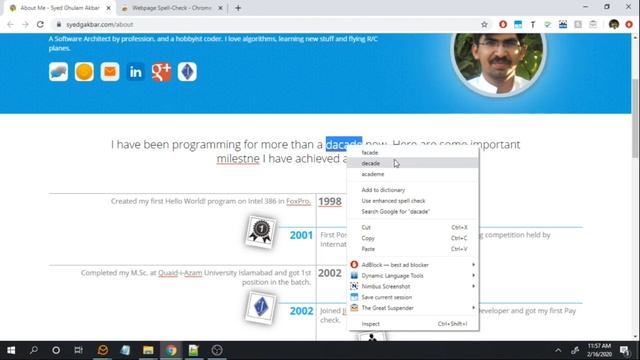
Task: Click the email envelope social icon
Action: tap(110, 72)
